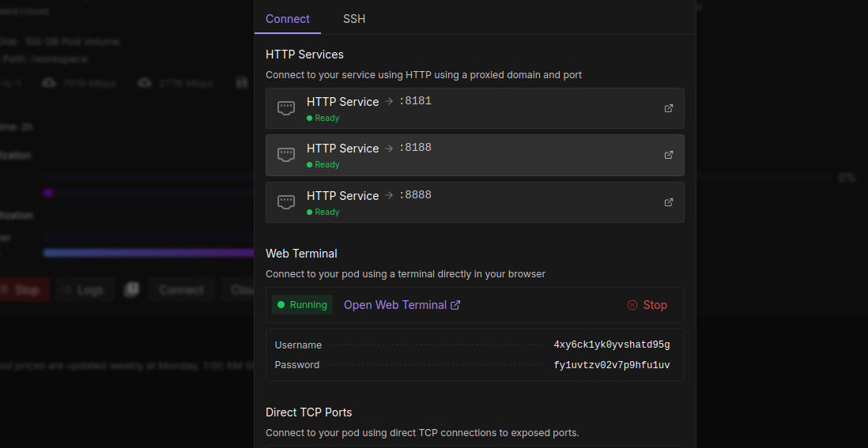The image size is (868, 448).
Task: Click the ethernet port icon for service 8181
Action: [286, 108]
